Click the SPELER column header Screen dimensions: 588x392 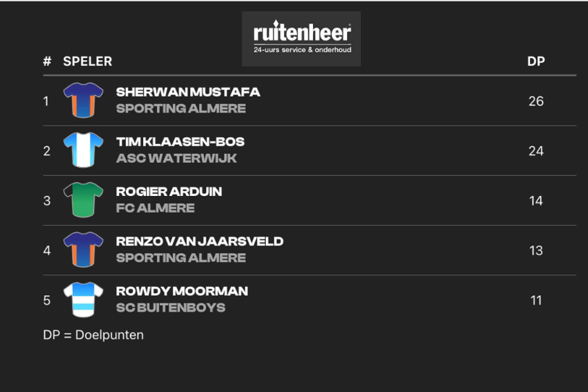pyautogui.click(x=88, y=61)
